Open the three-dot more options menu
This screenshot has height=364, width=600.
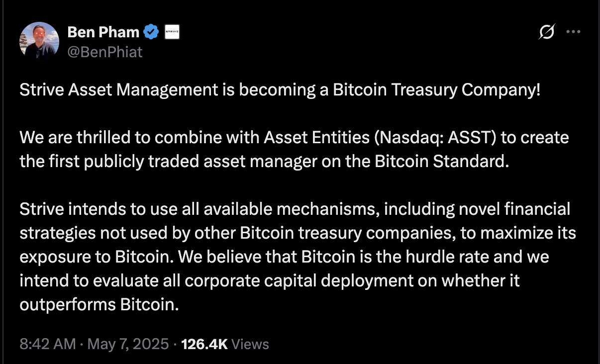(x=573, y=31)
